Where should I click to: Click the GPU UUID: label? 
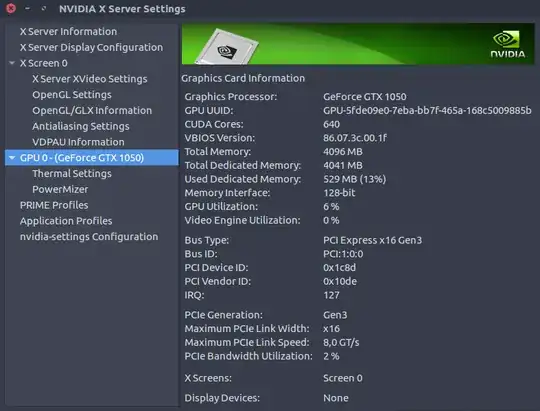(209, 111)
